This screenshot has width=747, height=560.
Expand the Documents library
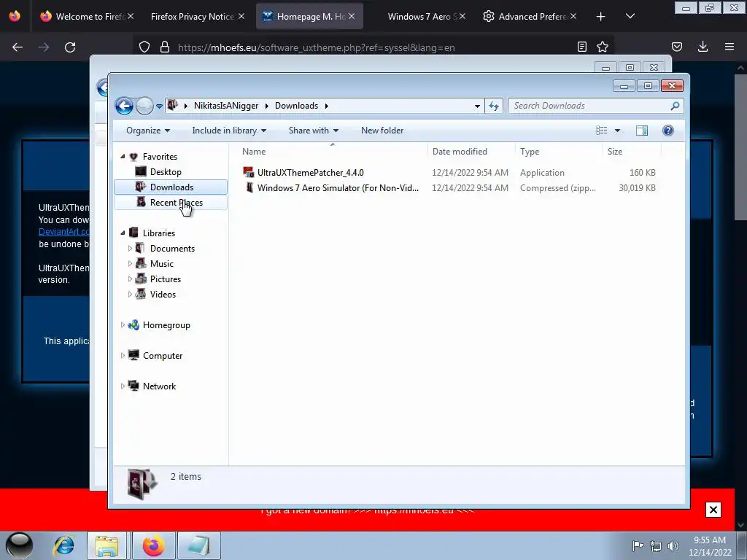click(130, 248)
